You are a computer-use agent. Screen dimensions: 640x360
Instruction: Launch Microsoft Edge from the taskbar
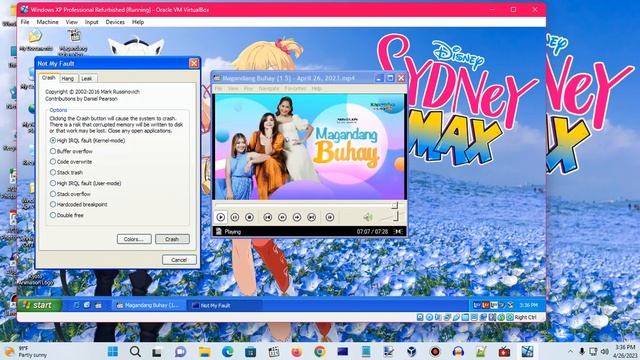pyautogui.click(x=228, y=351)
